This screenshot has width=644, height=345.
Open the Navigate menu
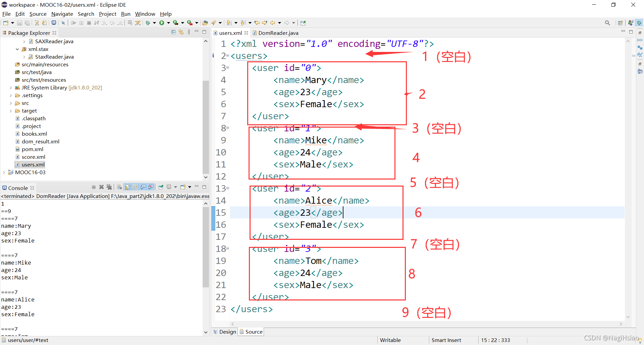[62, 14]
